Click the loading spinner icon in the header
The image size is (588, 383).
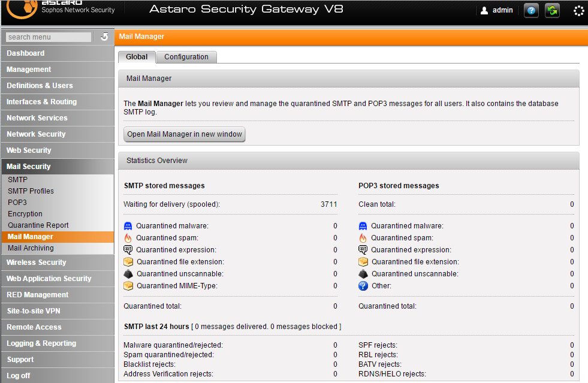pos(578,11)
